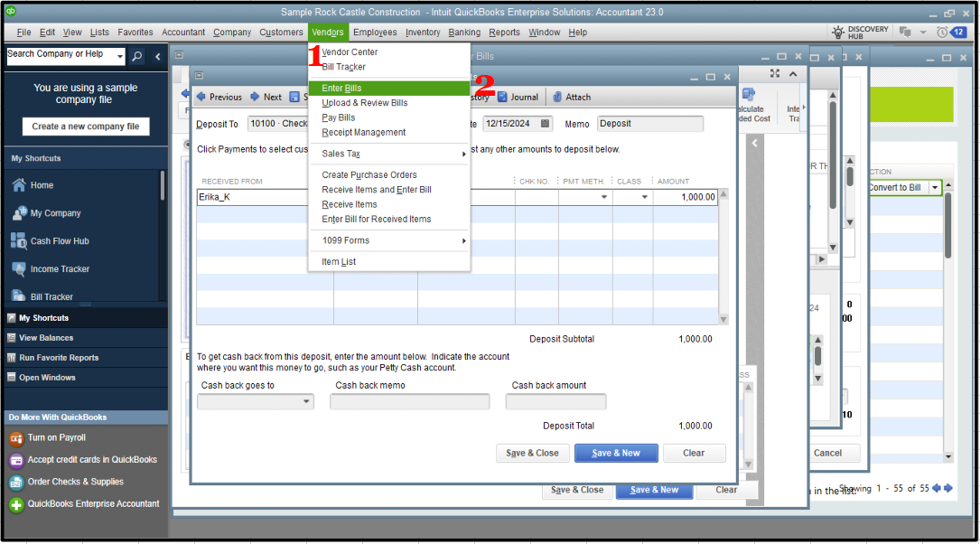Click the Cash back amount field
This screenshot has width=980, height=544.
tap(555, 401)
